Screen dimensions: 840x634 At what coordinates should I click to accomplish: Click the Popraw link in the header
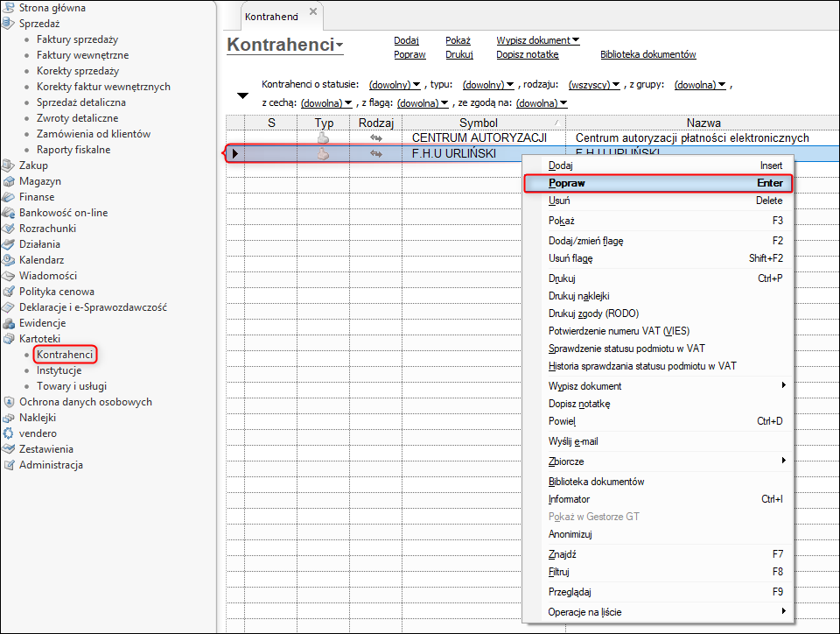tap(409, 54)
